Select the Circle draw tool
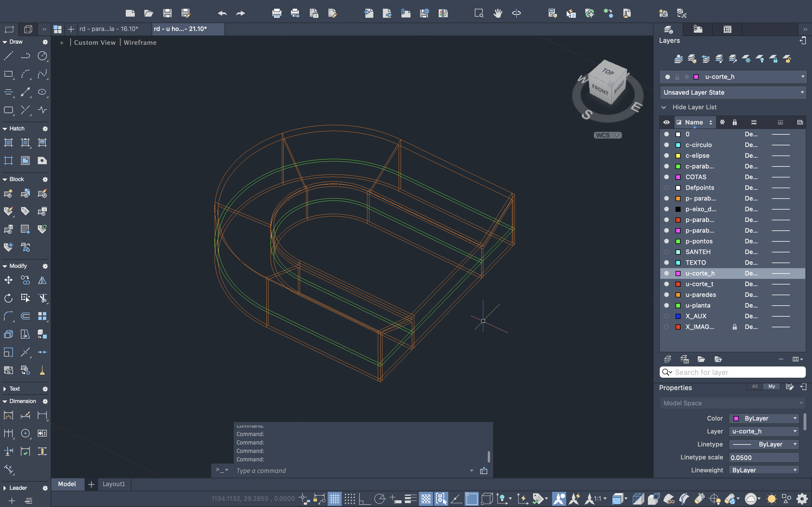Screen dimensions: 812x507 [x=42, y=56]
